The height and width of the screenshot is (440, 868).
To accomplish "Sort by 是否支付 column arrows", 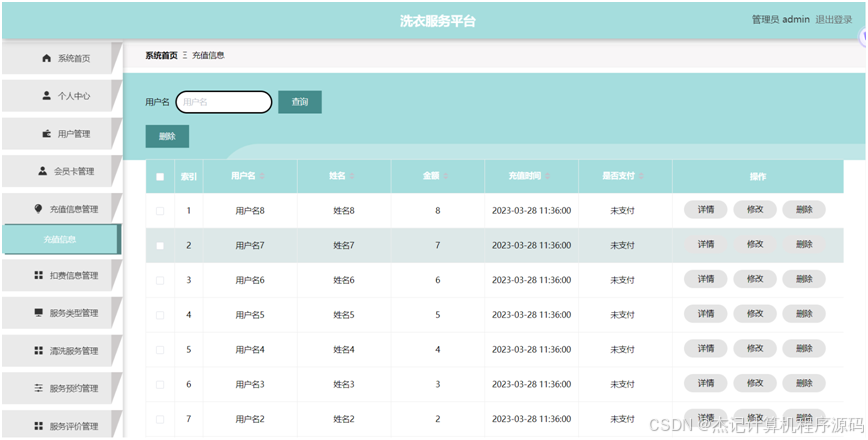I will 642,176.
